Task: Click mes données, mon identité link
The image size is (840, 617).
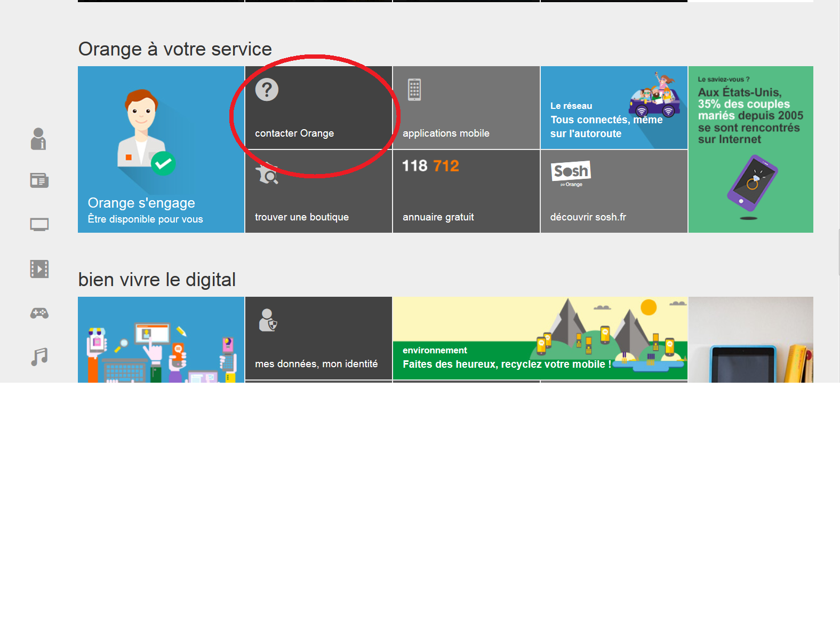Action: (316, 364)
